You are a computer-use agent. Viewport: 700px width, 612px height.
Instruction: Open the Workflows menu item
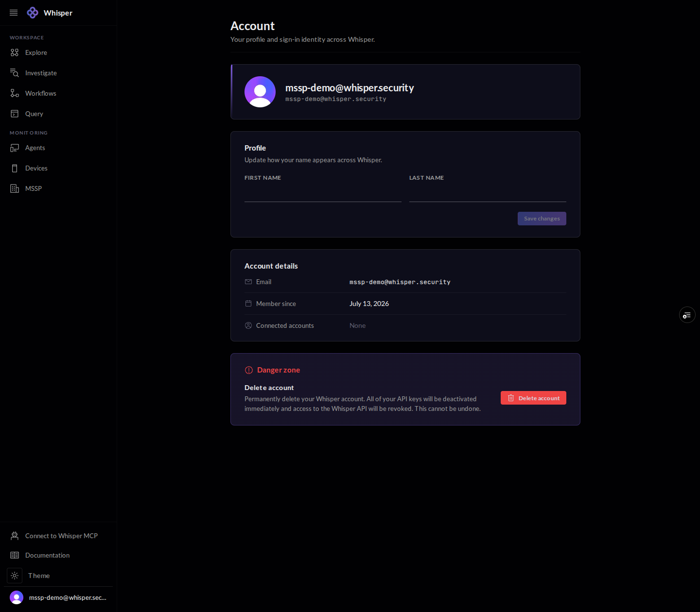[x=58, y=93]
